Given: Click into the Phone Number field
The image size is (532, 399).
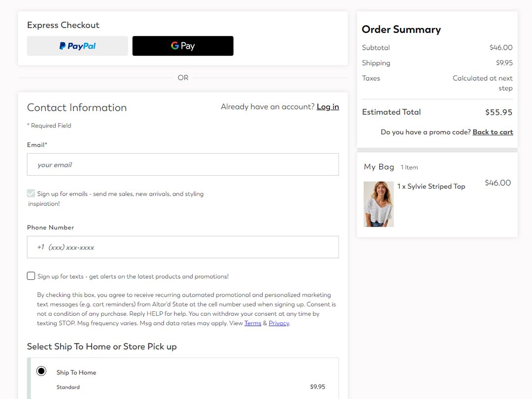Looking at the screenshot, I should pos(183,247).
